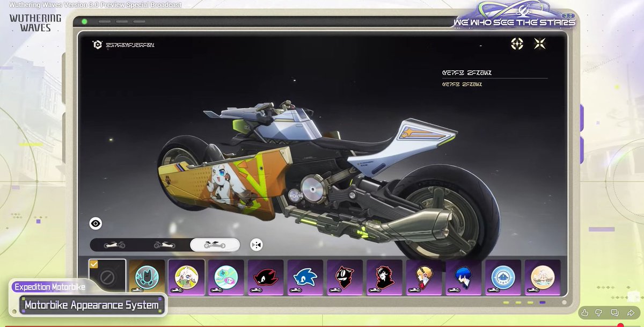
Task: Select the blue Sonic decal
Action: click(305, 278)
